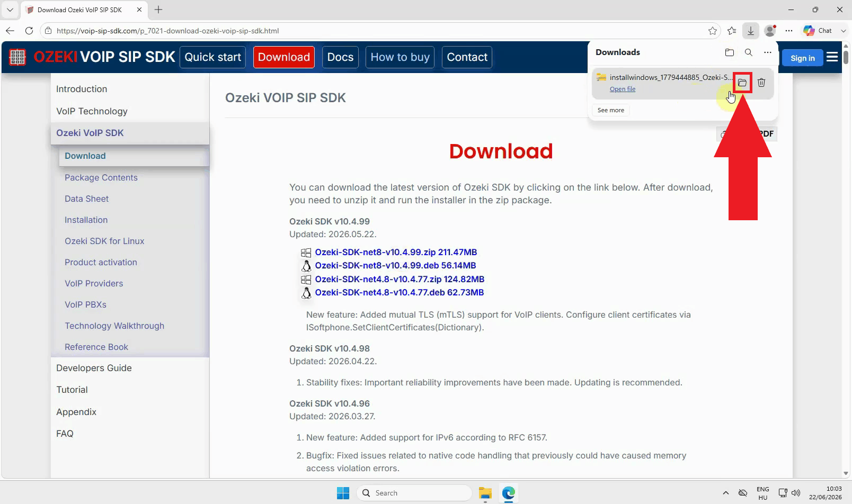Open VoIP PBXs sidebar item
The height and width of the screenshot is (504, 852).
85,304
